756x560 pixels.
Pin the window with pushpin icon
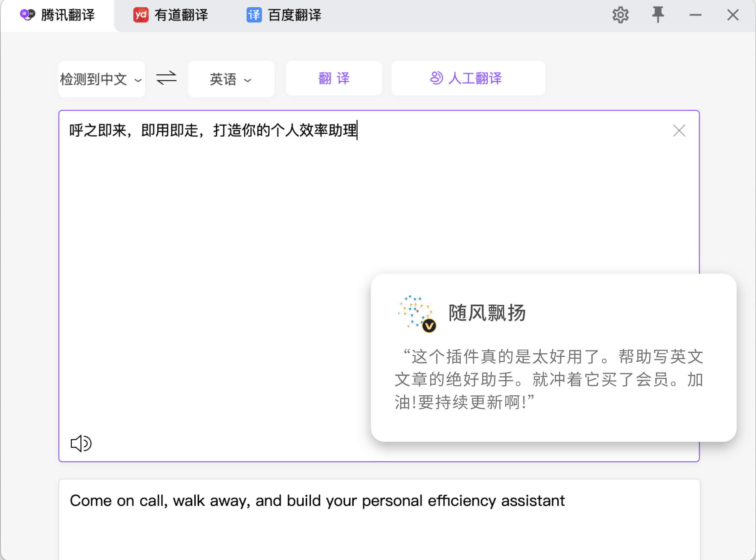coord(657,14)
